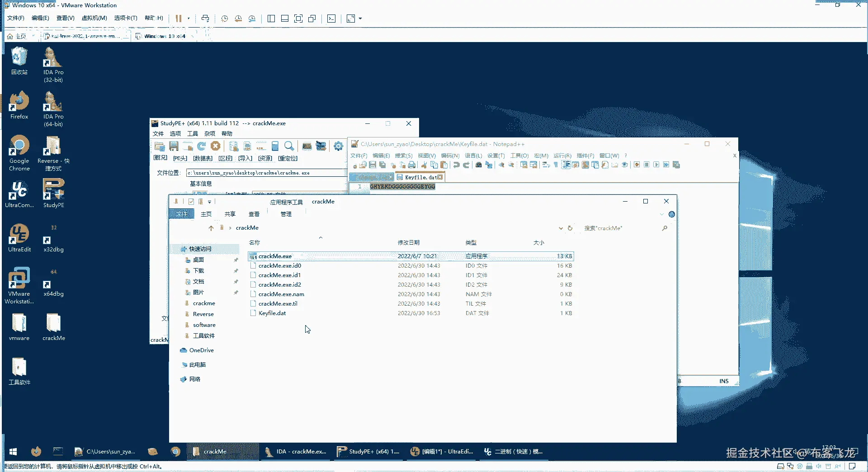Toggle Notepad++ show all characters icon
This screenshot has width=868, height=472.
click(556, 165)
